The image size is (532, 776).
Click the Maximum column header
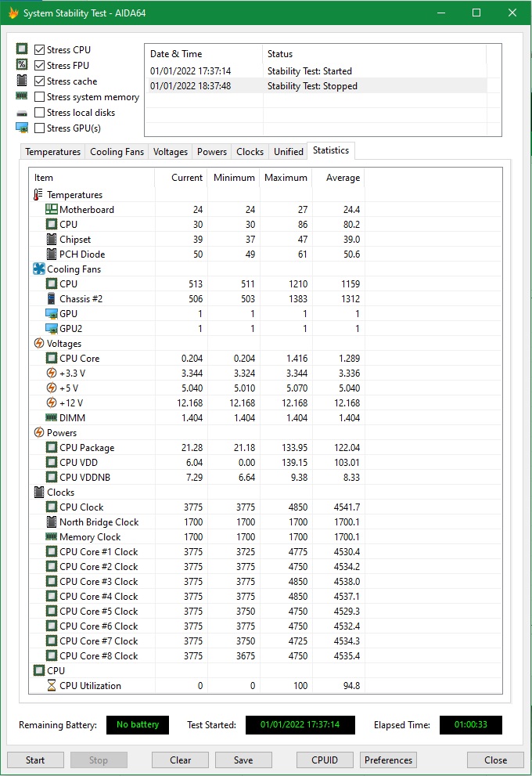(x=286, y=177)
